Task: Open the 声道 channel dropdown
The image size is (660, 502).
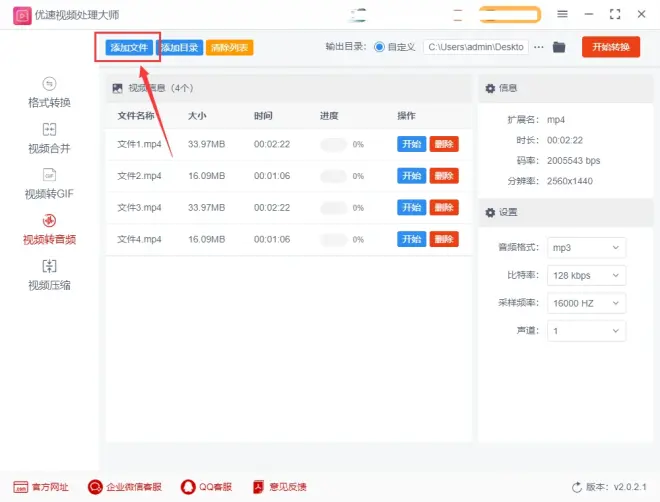Action: 587,331
